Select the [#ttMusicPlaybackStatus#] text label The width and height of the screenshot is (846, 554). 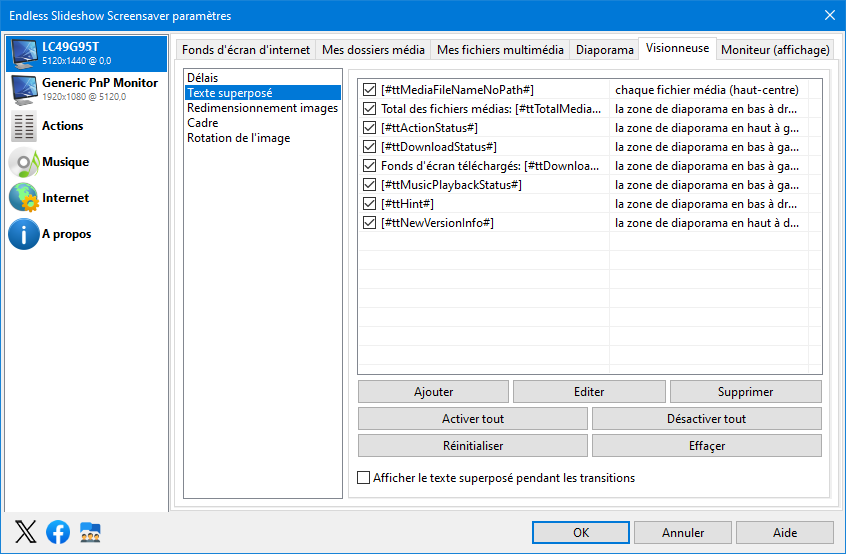point(452,184)
